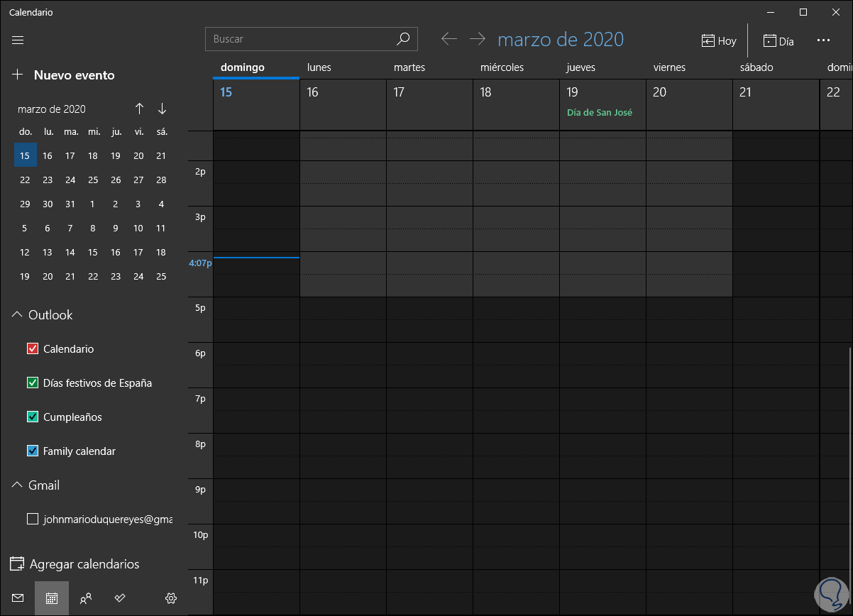The image size is (853, 616).
Task: Open the hamburger navigation menu
Action: pos(18,40)
